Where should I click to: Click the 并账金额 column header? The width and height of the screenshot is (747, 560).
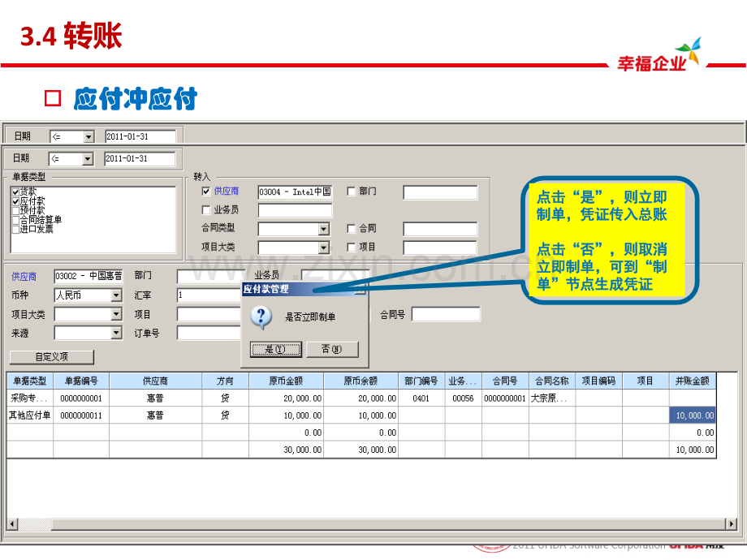[x=693, y=381]
